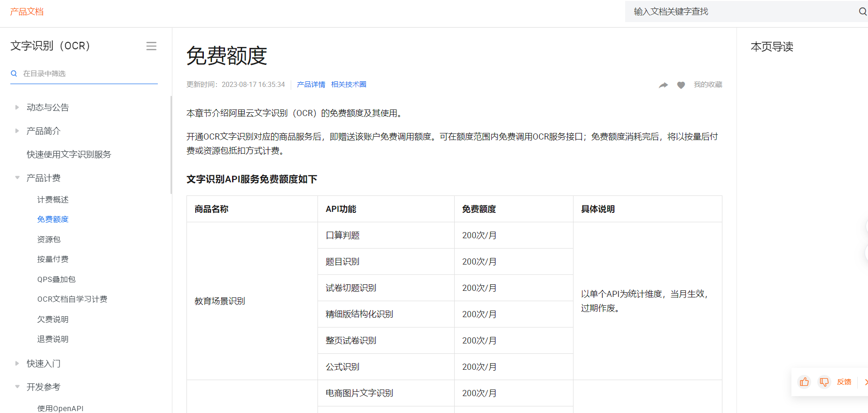Open QPS叠加包 page
This screenshot has height=413, width=868.
point(56,279)
